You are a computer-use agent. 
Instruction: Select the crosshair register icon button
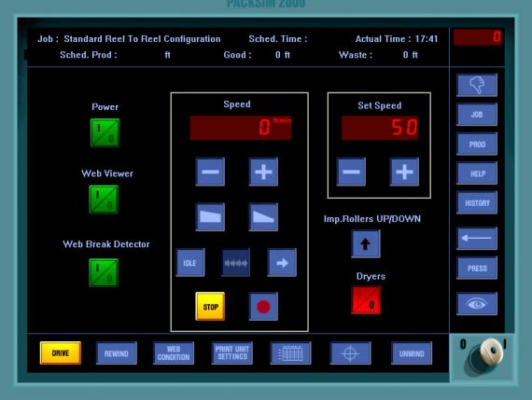click(350, 353)
